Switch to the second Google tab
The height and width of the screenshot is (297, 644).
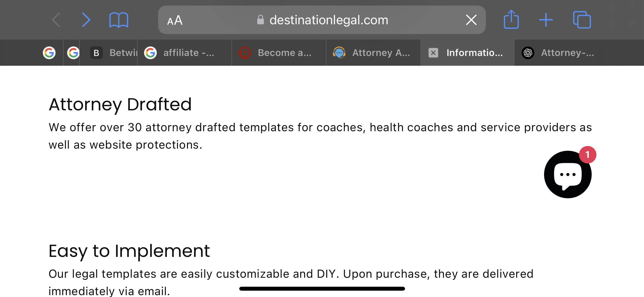[x=73, y=53]
